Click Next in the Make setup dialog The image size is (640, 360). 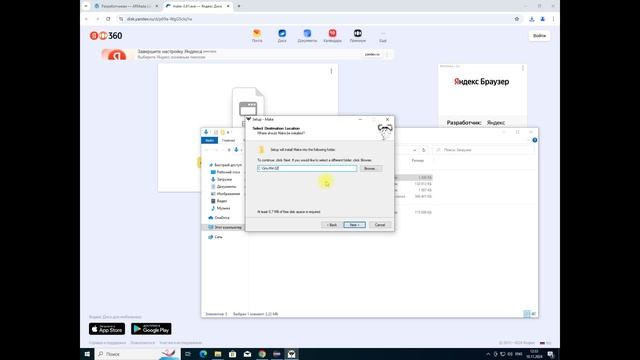354,225
